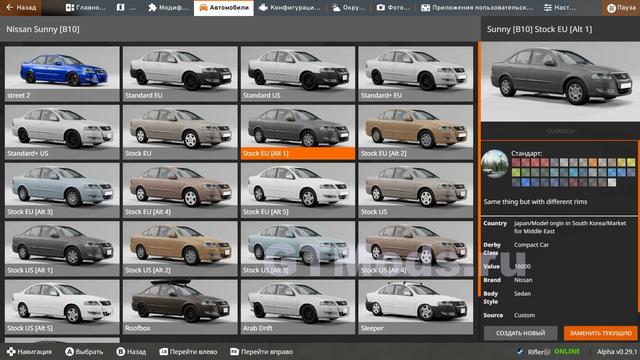The image size is (640, 360).
Task: Click the Source value Custom
Action: (x=524, y=315)
